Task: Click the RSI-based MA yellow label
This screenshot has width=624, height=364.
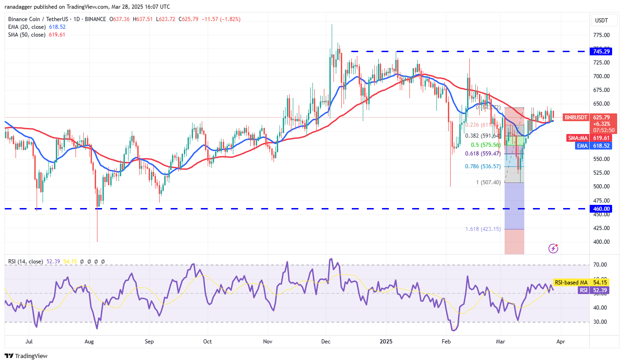Action: tap(570, 283)
